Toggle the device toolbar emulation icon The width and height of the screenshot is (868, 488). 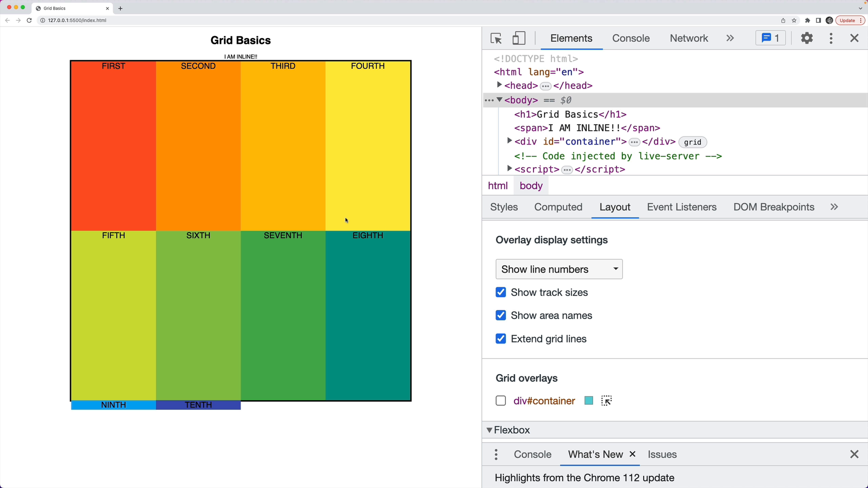coord(519,38)
